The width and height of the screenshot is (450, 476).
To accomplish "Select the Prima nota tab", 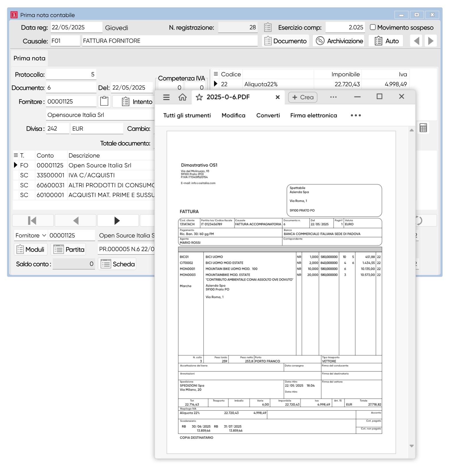I will (29, 58).
